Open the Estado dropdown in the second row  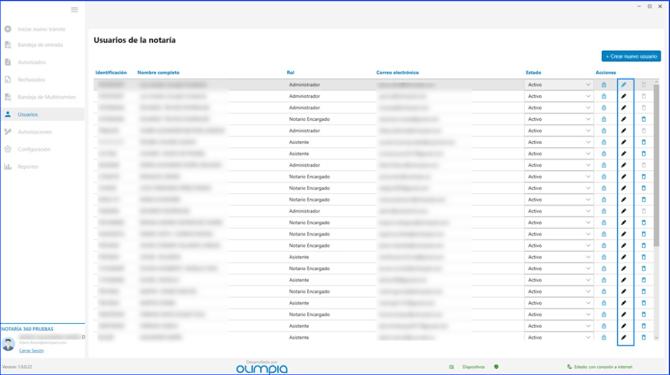(558, 96)
